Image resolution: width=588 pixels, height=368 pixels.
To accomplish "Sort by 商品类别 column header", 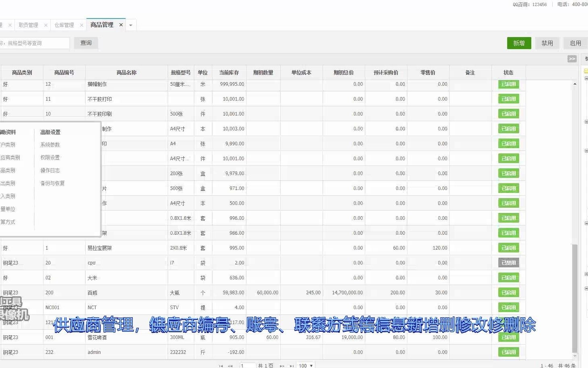I will pyautogui.click(x=22, y=72).
